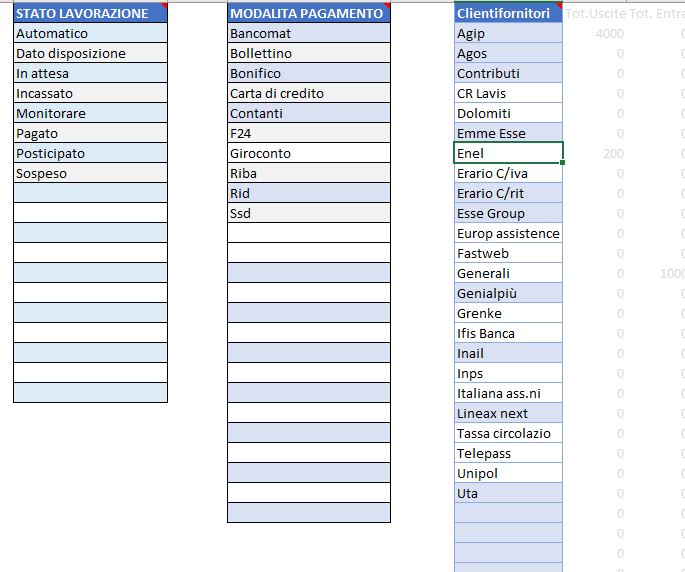This screenshot has height=572, width=685.
Task: Select the MODALITA PAGAMENTO header cell
Action: pos(309,13)
